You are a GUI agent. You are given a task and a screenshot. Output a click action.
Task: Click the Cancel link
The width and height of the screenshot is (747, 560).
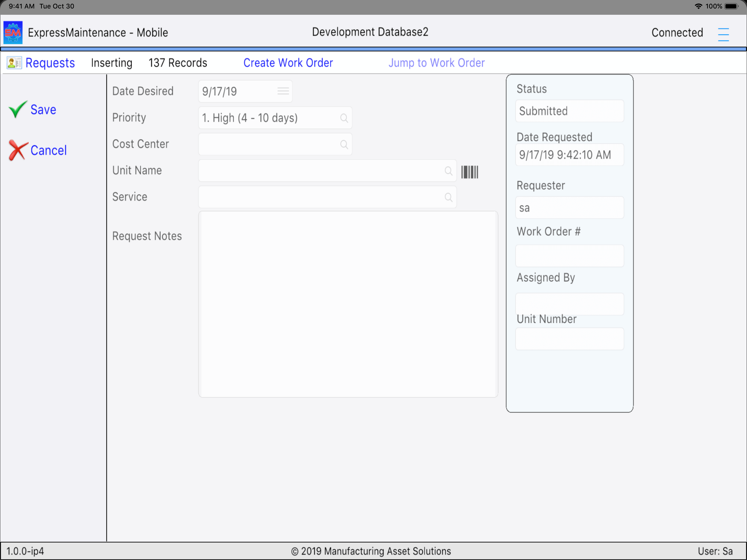click(49, 150)
